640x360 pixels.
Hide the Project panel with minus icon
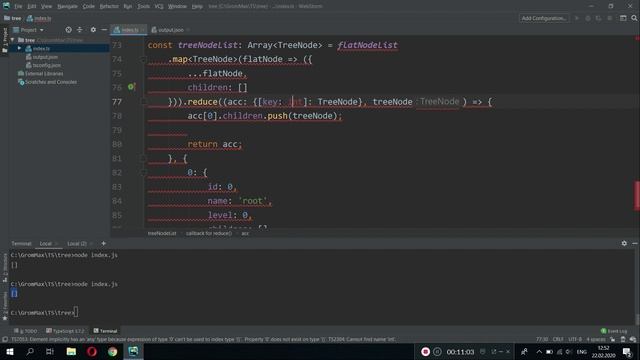104,30
